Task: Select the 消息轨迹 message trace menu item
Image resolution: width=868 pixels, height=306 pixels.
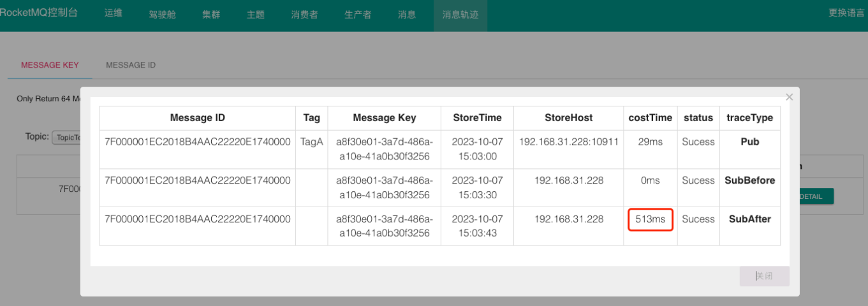Action: [x=460, y=15]
